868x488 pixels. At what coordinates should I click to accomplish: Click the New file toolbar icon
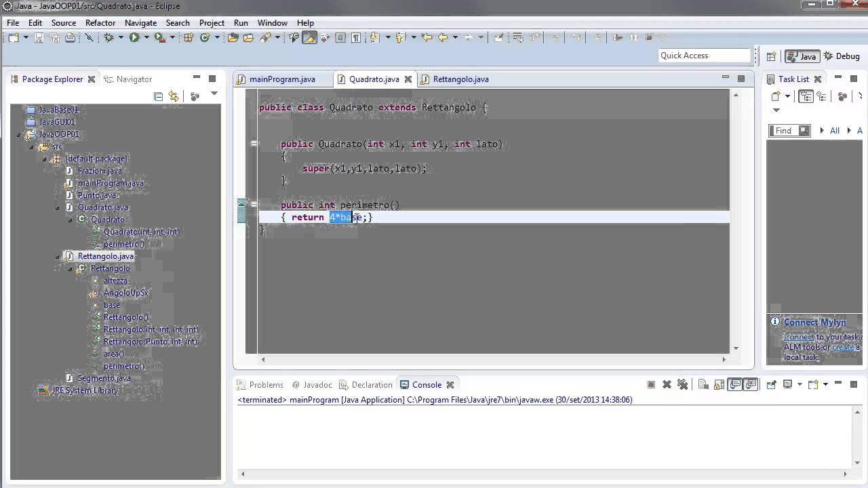pos(14,38)
